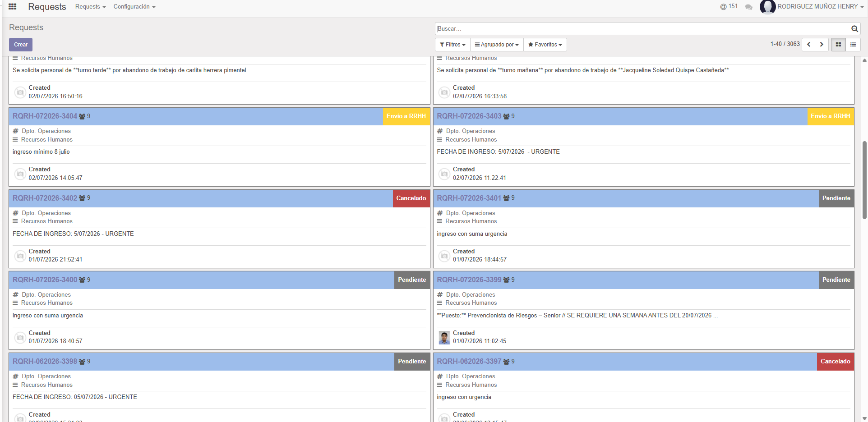Focus the Buscar search field
The width and height of the screenshot is (868, 422).
pos(643,29)
